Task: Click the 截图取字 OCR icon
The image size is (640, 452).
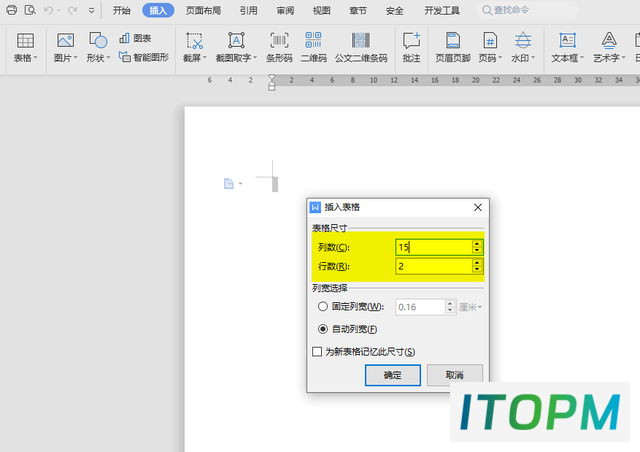Action: (x=236, y=41)
